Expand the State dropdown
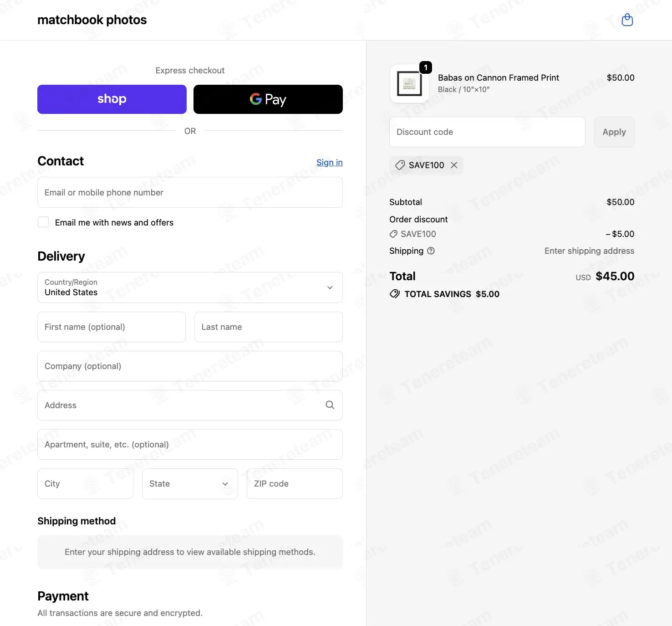 pos(190,483)
